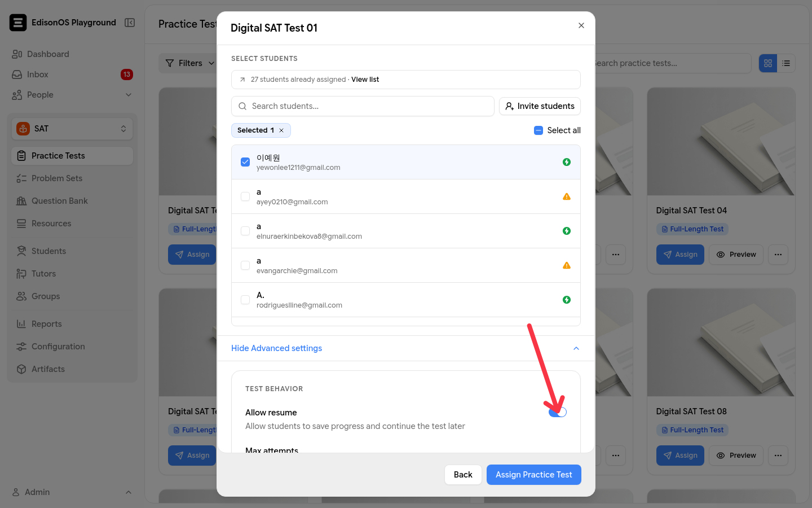Screen dimensions: 812x508
Task: Navigate to Problem Sets
Action: tap(72, 178)
